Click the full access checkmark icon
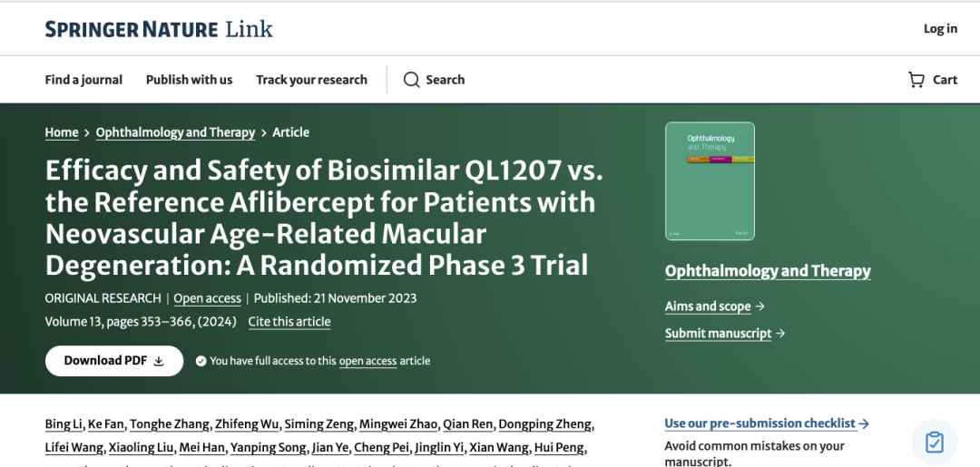The height and width of the screenshot is (467, 980). tap(201, 361)
